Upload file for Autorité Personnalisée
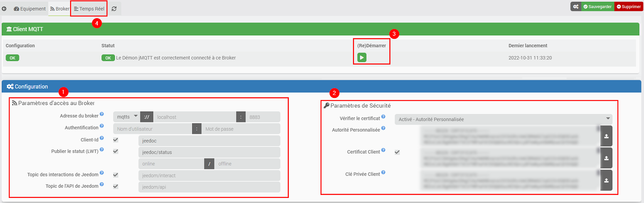 (x=606, y=136)
